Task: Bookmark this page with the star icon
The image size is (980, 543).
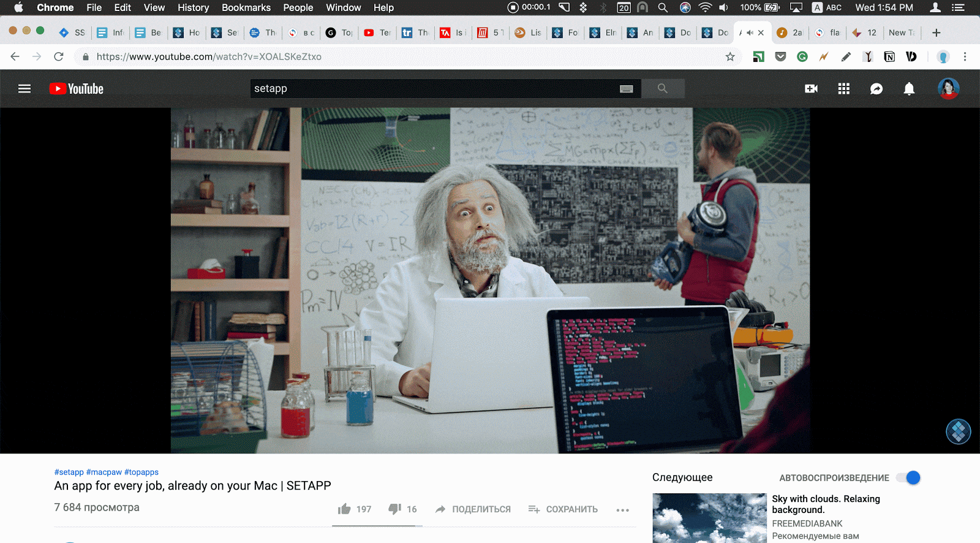Action: (x=730, y=56)
